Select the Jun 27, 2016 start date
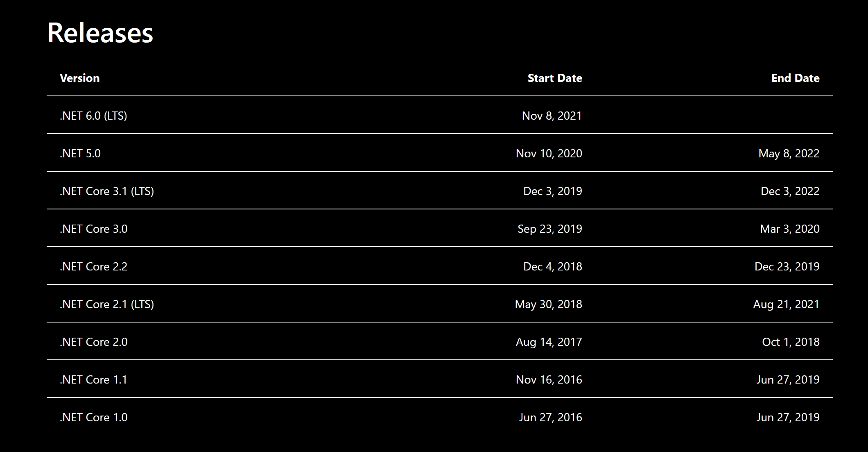Viewport: 868px width, 452px height. [x=551, y=418]
